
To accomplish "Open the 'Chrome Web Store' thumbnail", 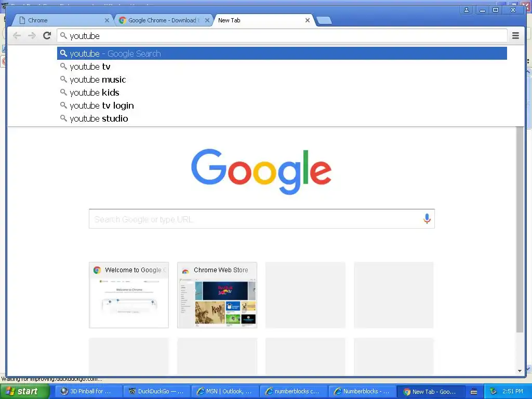I will [x=217, y=295].
